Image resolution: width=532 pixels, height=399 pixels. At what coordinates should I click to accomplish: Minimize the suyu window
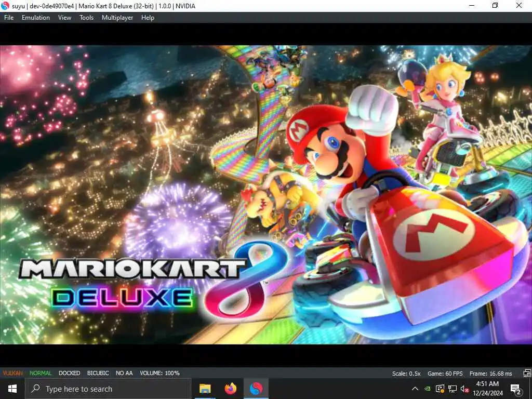[x=472, y=5]
